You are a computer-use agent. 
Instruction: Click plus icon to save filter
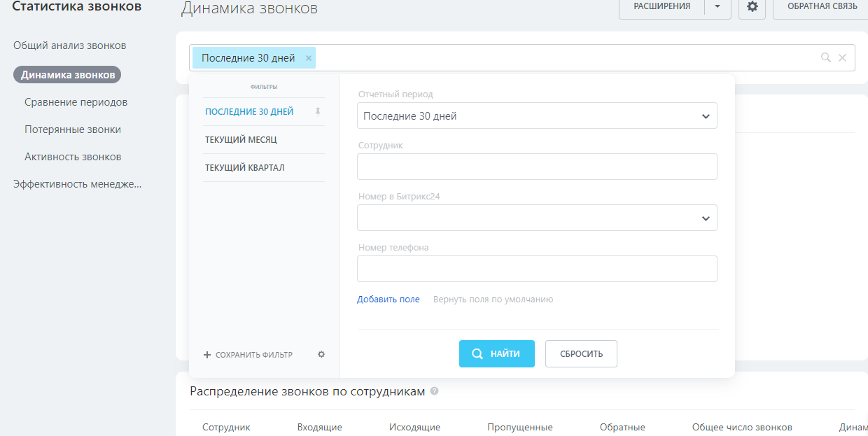pyautogui.click(x=207, y=355)
